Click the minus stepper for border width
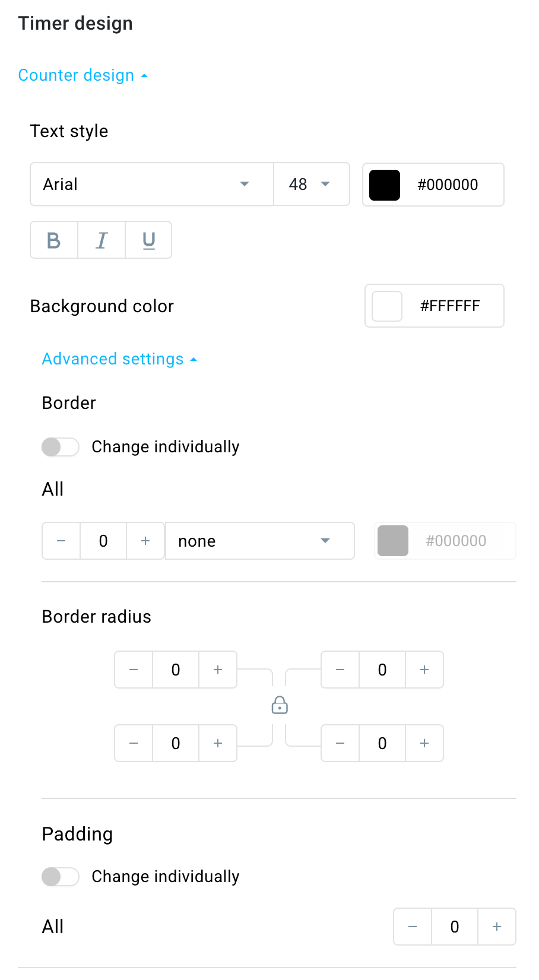539x980 pixels. 61,541
